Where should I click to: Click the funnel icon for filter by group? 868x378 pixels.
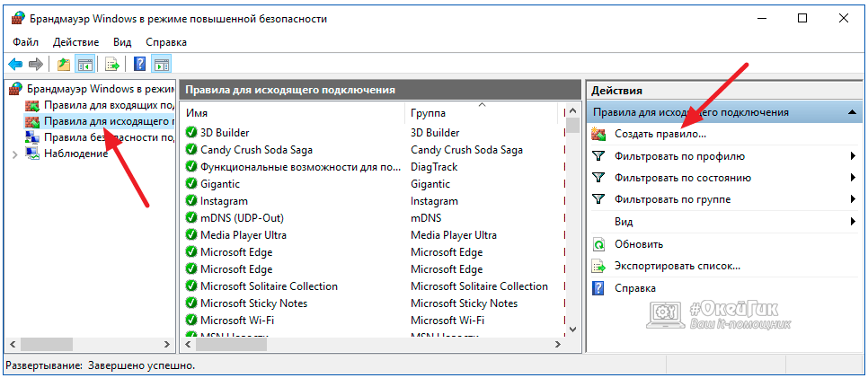pyautogui.click(x=598, y=199)
